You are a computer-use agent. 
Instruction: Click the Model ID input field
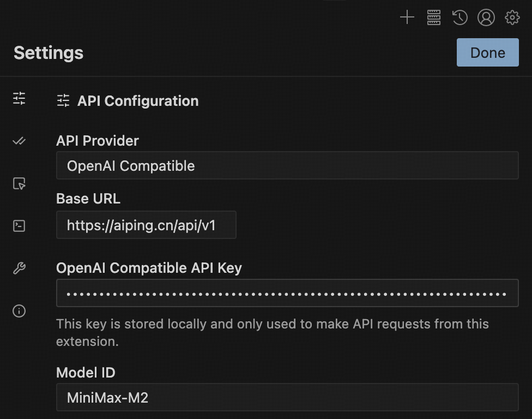click(x=287, y=397)
